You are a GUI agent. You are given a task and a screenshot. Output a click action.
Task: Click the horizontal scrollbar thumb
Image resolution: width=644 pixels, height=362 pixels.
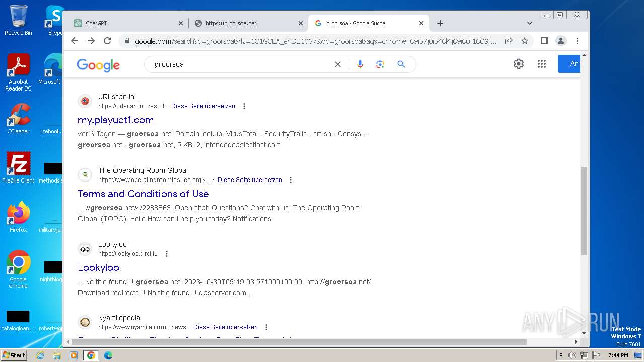tap(299, 342)
